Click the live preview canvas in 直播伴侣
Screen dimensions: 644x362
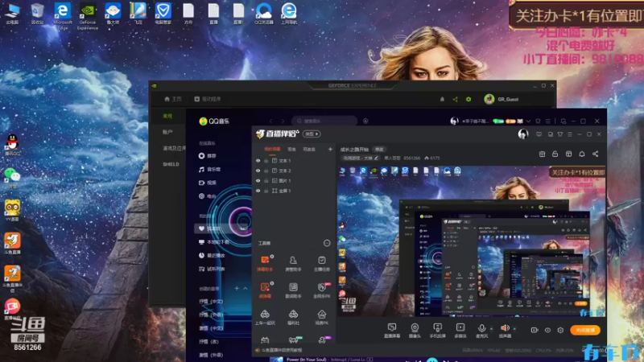(x=472, y=241)
